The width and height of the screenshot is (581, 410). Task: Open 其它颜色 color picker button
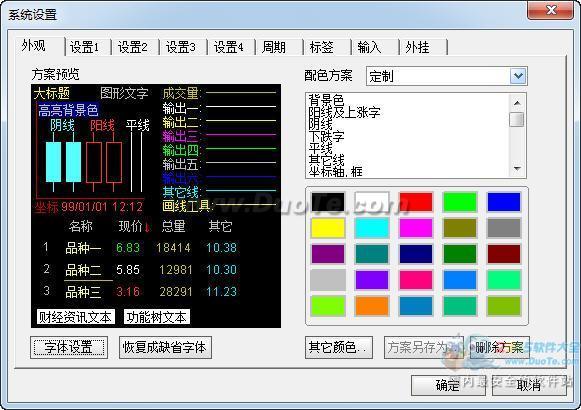click(x=339, y=347)
